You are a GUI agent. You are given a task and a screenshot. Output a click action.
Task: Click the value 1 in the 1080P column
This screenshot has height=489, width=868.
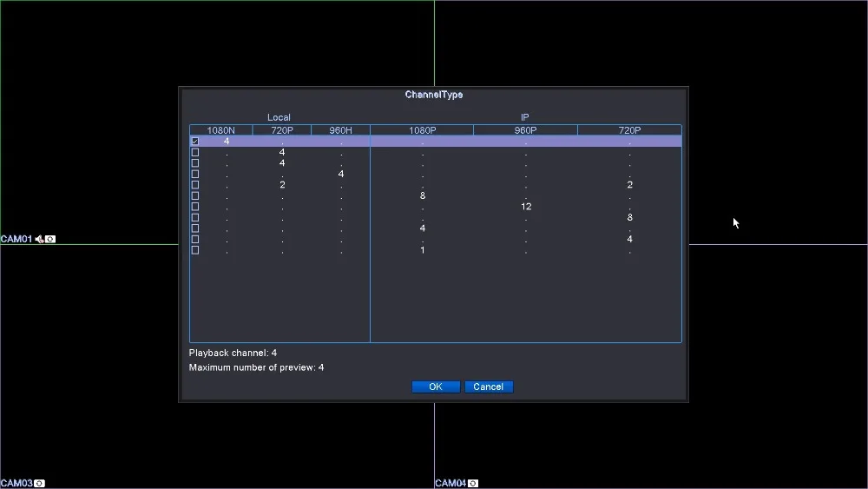point(423,250)
